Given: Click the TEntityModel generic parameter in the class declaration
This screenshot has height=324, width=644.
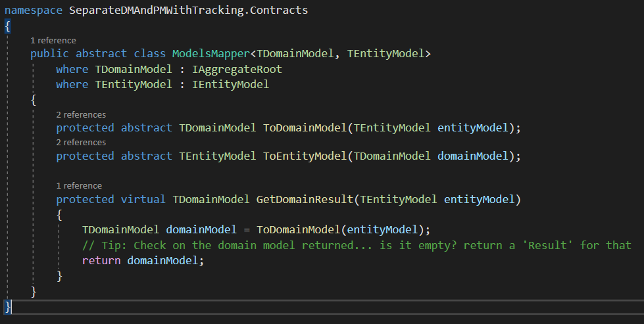Looking at the screenshot, I should point(385,54).
